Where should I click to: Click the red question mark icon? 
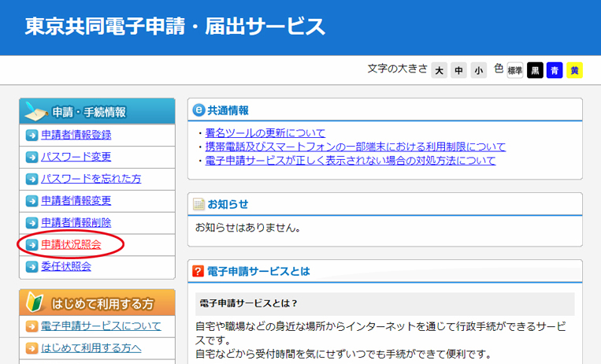(198, 271)
